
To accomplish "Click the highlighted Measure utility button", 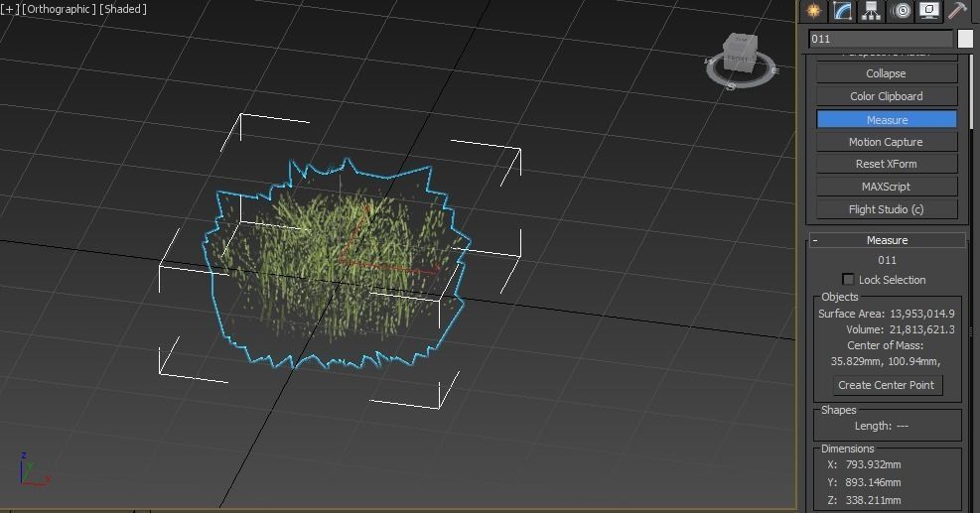I will 887,119.
